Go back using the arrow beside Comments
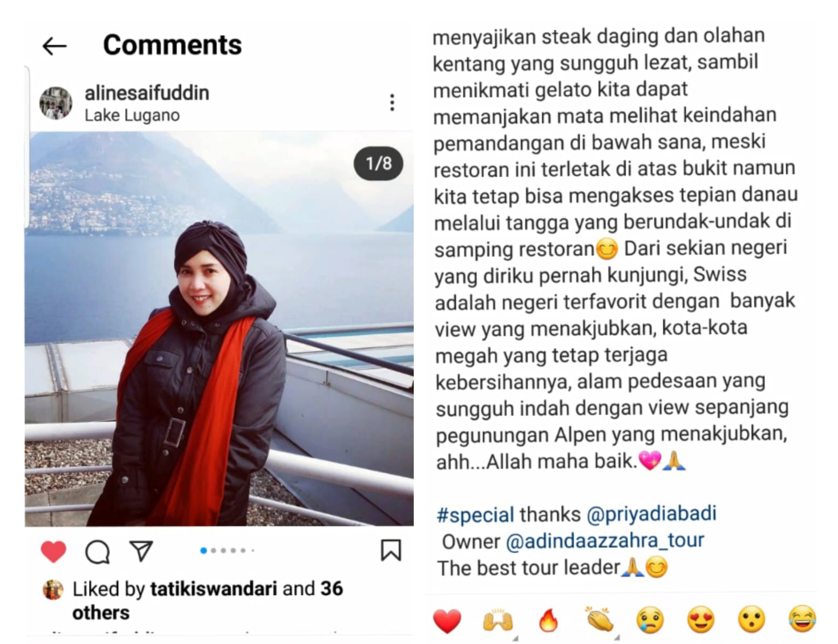Viewport: 838px width, 644px height. (54, 46)
